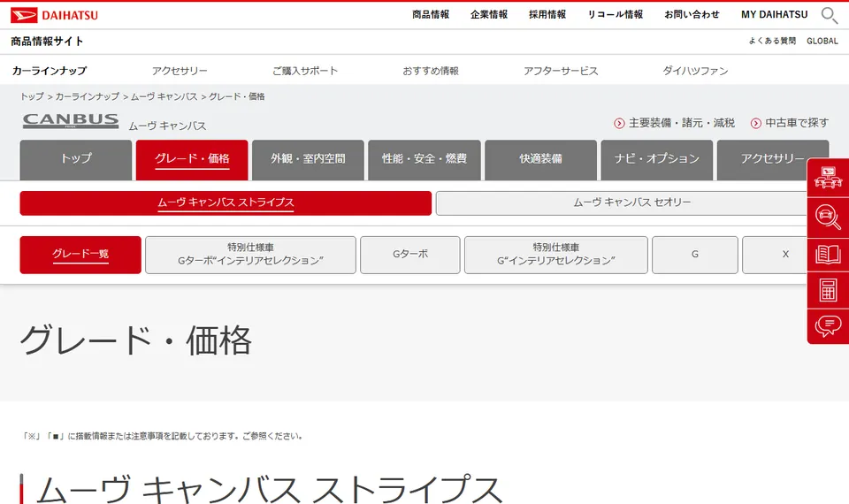Select the トップ model tab
849x504 pixels.
(x=76, y=160)
